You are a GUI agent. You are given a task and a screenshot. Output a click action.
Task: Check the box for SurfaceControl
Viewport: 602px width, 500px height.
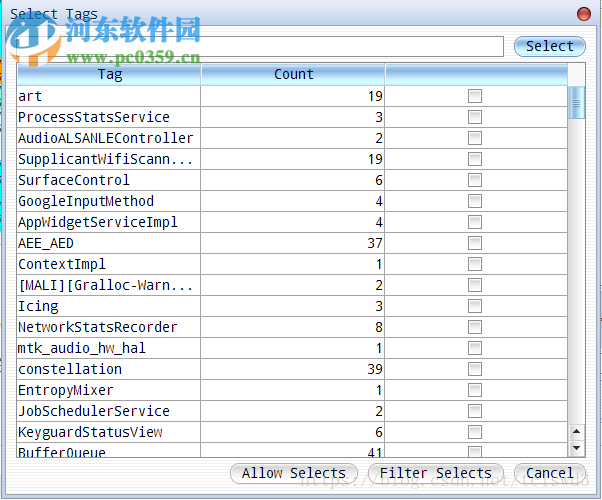[475, 180]
